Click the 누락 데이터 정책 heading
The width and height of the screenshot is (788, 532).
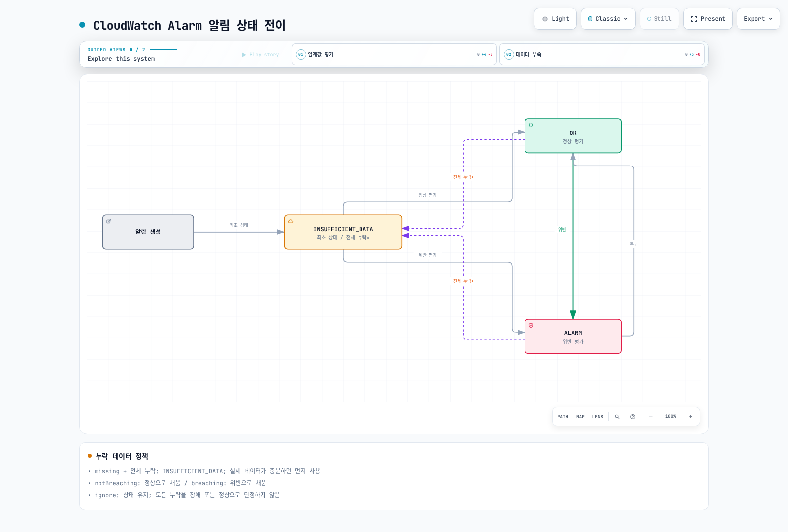tap(122, 456)
